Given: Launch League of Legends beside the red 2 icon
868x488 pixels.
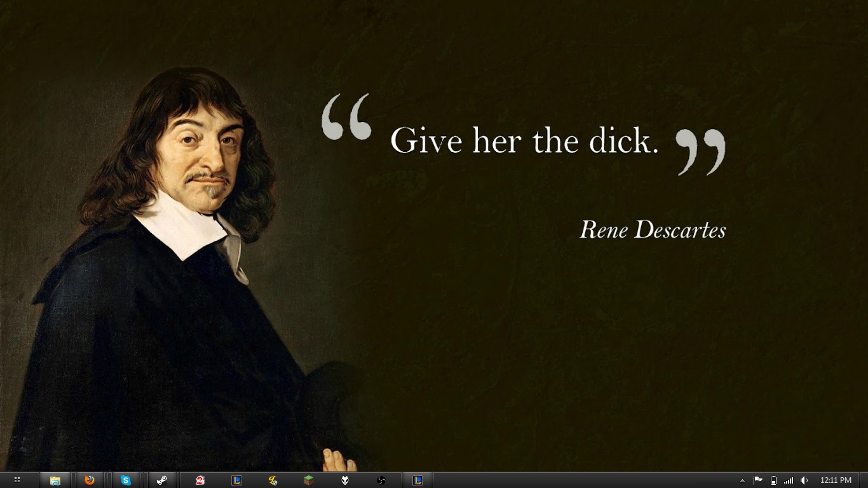Looking at the screenshot, I should (236, 480).
